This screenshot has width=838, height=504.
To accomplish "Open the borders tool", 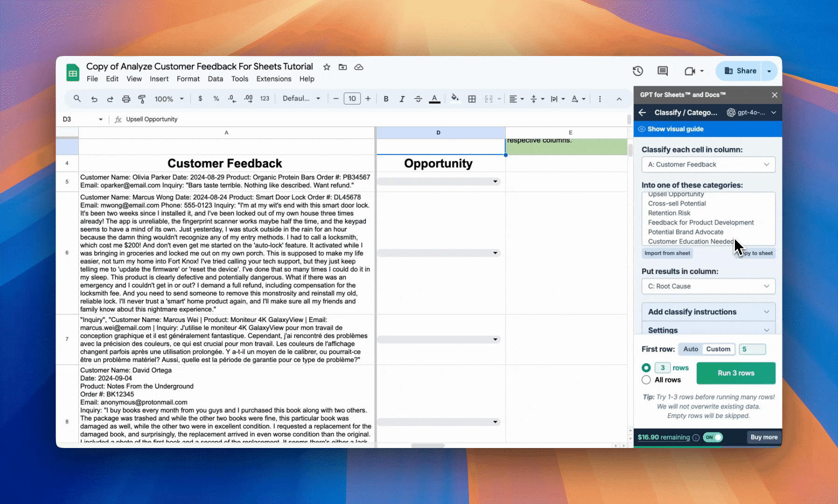I will point(472,99).
